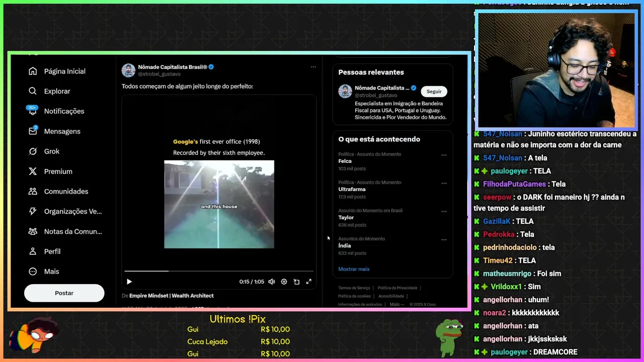Viewport: 644px width, 362px height.
Task: Expand the video to fullscreen
Action: coord(309,282)
